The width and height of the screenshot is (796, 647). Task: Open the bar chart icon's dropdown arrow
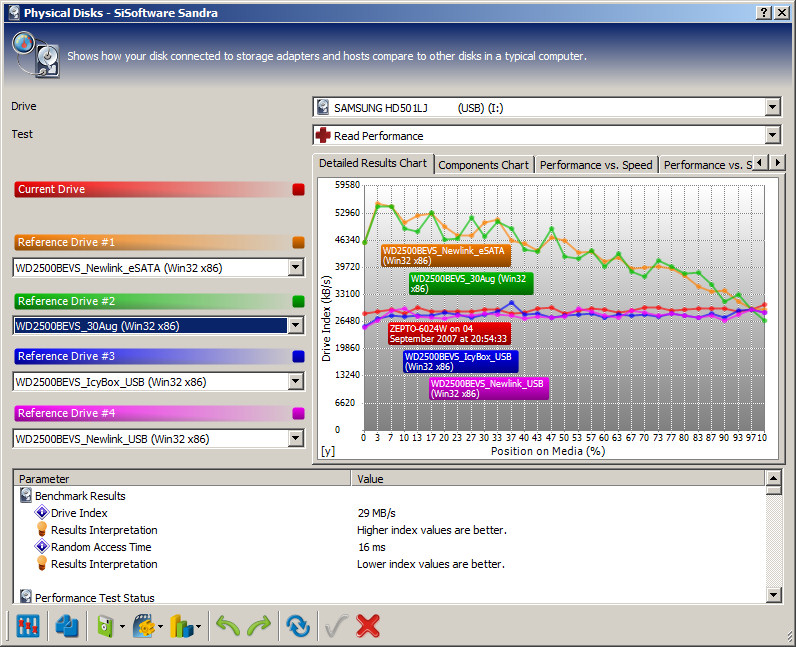pyautogui.click(x=198, y=627)
